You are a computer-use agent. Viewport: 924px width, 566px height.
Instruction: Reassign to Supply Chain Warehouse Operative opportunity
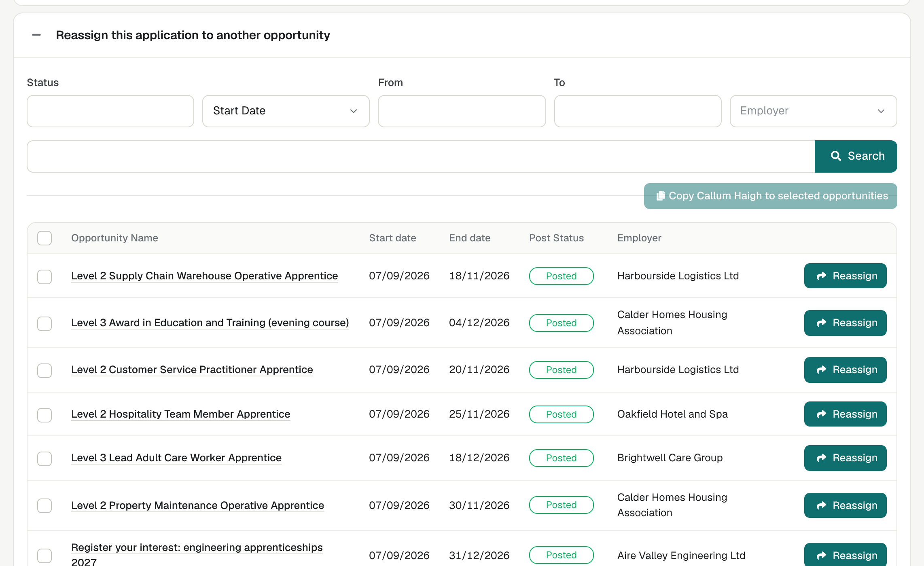pos(846,276)
